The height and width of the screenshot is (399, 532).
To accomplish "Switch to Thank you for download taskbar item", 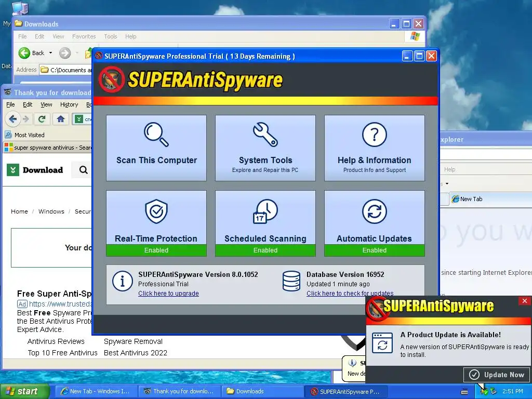I will click(x=180, y=391).
